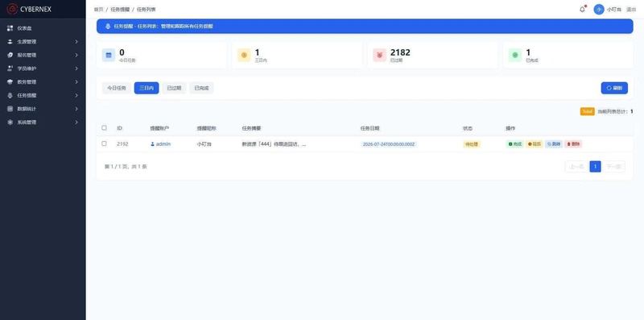Expand 学员维护 with its chevron arrow
This screenshot has height=320, width=644.
[x=76, y=69]
